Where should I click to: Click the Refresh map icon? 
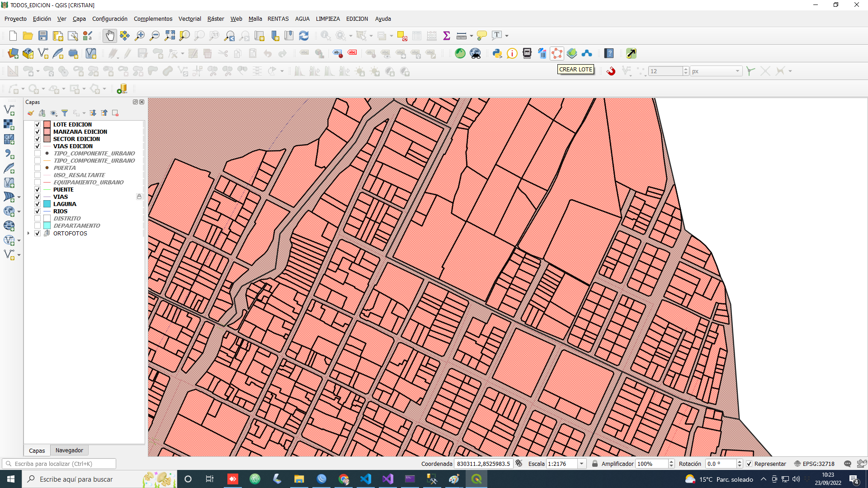click(304, 35)
